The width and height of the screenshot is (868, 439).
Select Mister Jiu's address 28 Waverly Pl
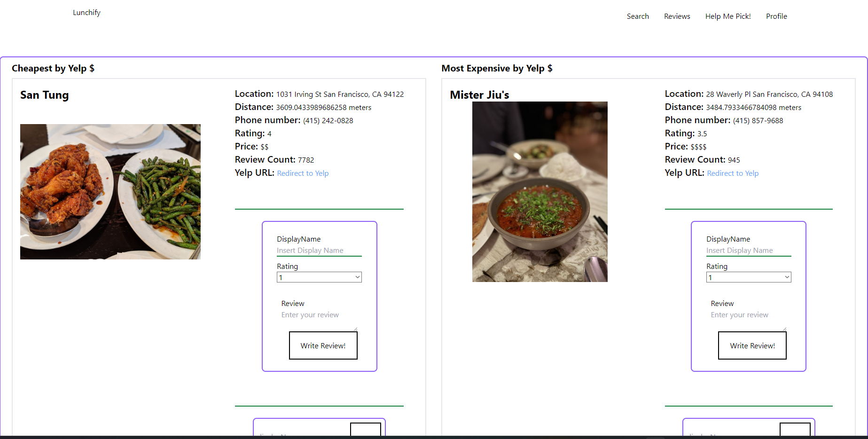(x=769, y=94)
